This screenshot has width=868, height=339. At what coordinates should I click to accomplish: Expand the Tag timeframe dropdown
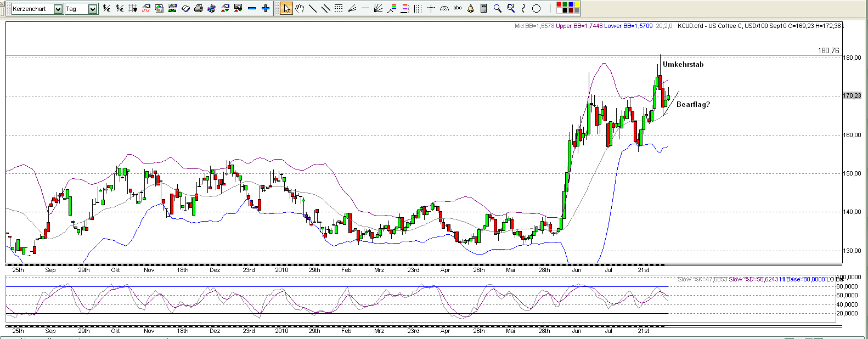coord(92,9)
